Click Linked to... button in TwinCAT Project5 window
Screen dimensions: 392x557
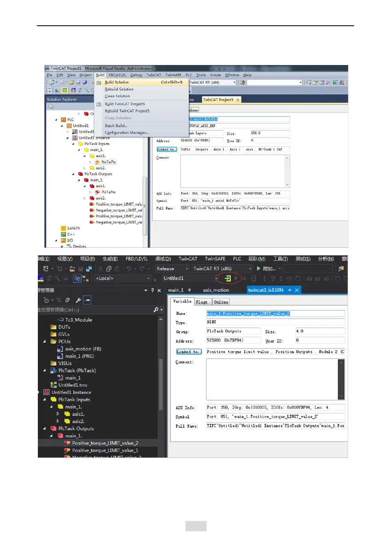(166, 150)
